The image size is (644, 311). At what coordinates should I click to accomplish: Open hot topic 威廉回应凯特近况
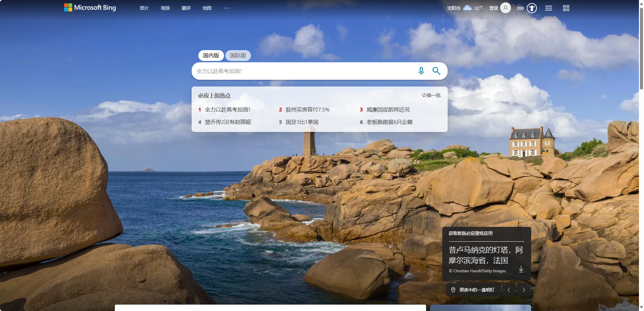click(x=388, y=109)
